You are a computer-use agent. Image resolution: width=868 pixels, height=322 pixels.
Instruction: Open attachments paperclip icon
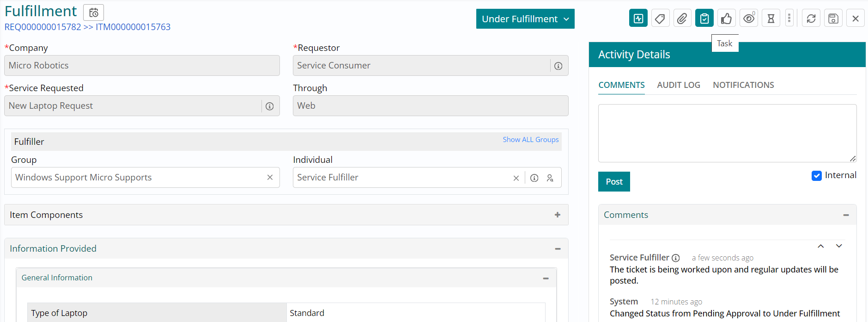[x=682, y=19]
